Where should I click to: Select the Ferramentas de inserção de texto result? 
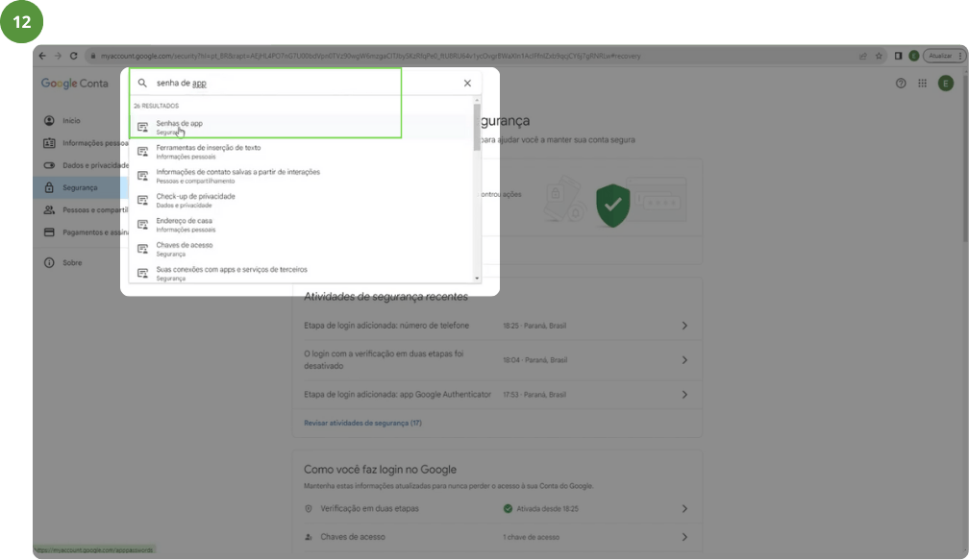point(303,151)
